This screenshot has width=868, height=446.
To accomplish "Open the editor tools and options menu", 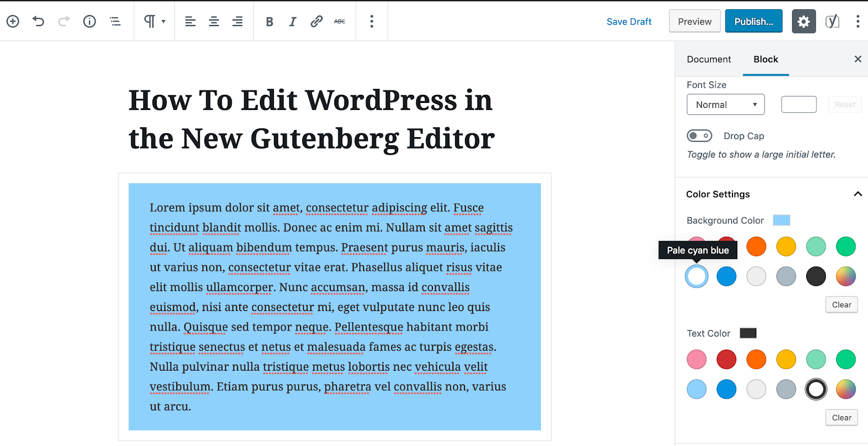I will pyautogui.click(x=857, y=21).
